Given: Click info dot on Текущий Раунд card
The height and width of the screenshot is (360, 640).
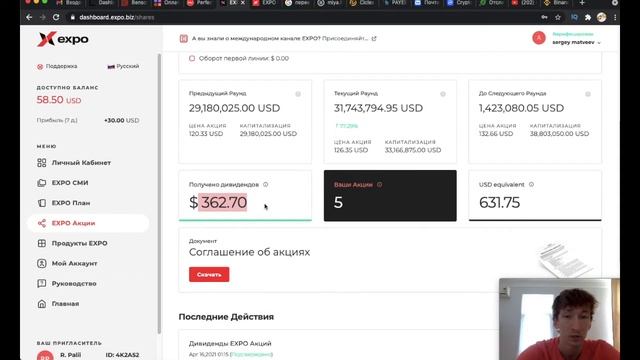Looking at the screenshot, I should [443, 94].
